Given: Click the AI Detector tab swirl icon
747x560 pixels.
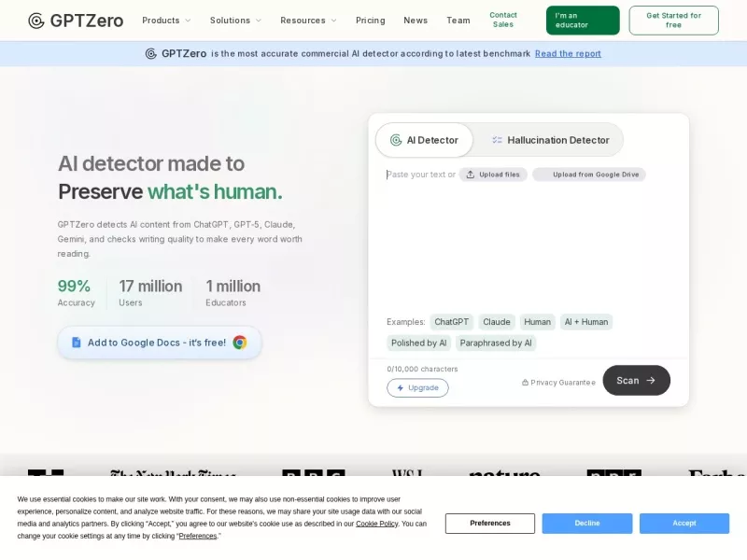Looking at the screenshot, I should (x=396, y=140).
